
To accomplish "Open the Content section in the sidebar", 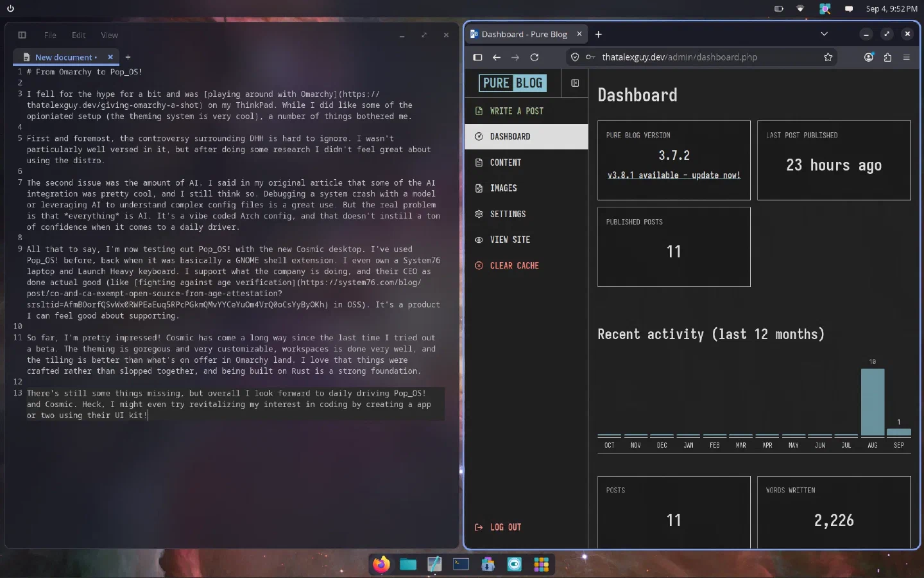I will tap(526, 162).
